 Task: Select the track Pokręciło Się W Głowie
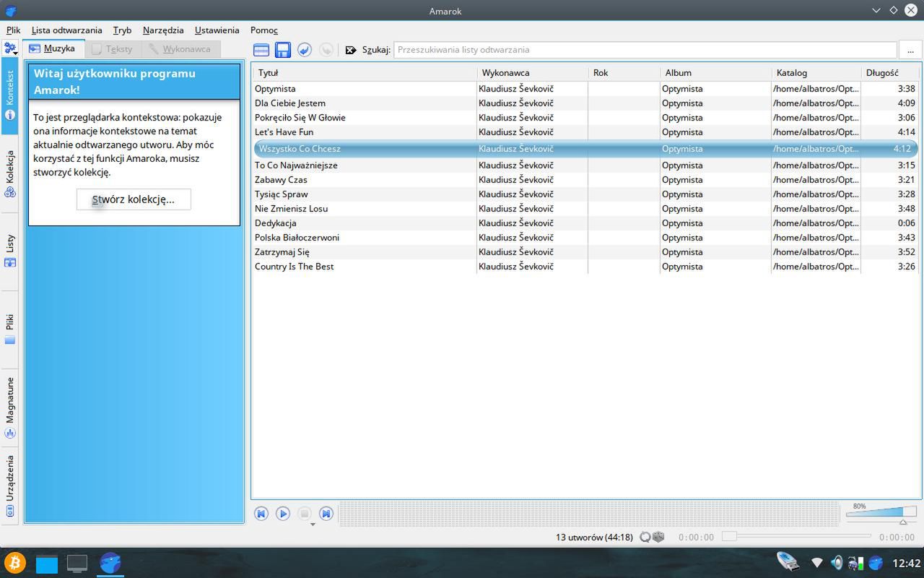tap(585, 118)
